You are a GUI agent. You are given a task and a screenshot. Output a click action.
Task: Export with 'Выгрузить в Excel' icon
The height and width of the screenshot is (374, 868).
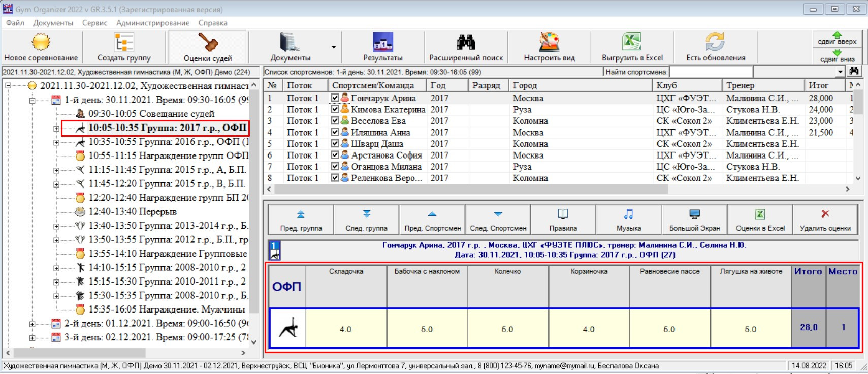tap(632, 43)
